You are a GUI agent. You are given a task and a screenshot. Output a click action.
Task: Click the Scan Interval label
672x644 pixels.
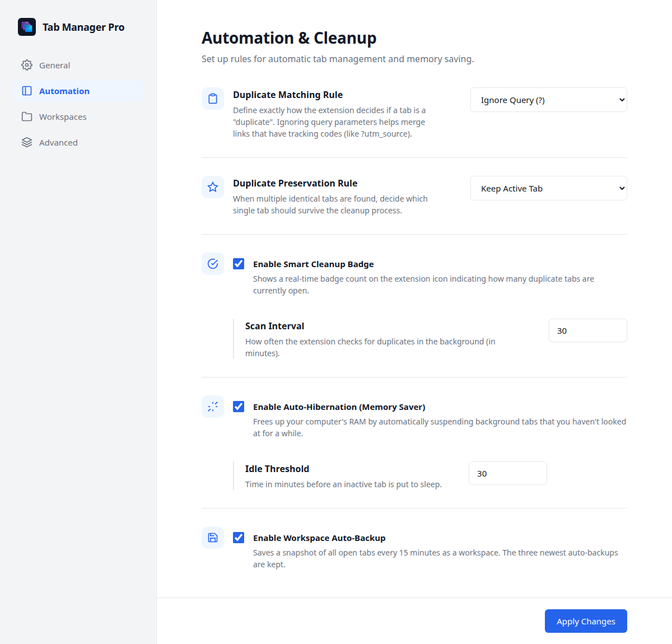pos(274,326)
